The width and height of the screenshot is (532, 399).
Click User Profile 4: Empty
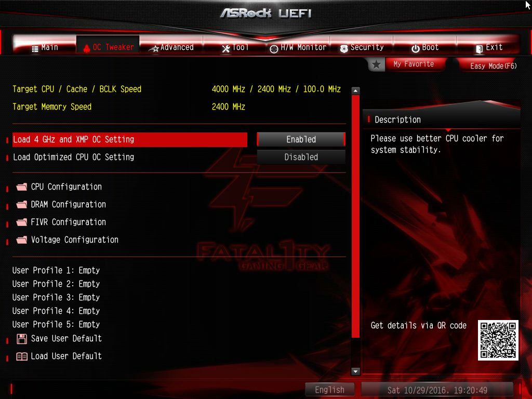click(56, 311)
